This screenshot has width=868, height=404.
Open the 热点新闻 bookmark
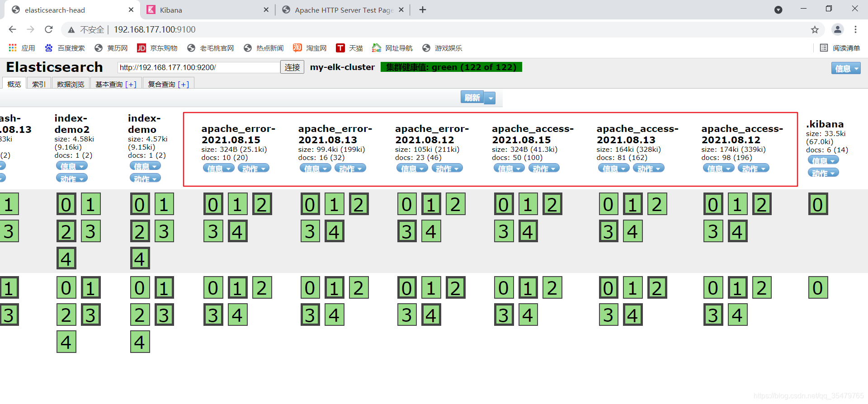263,48
